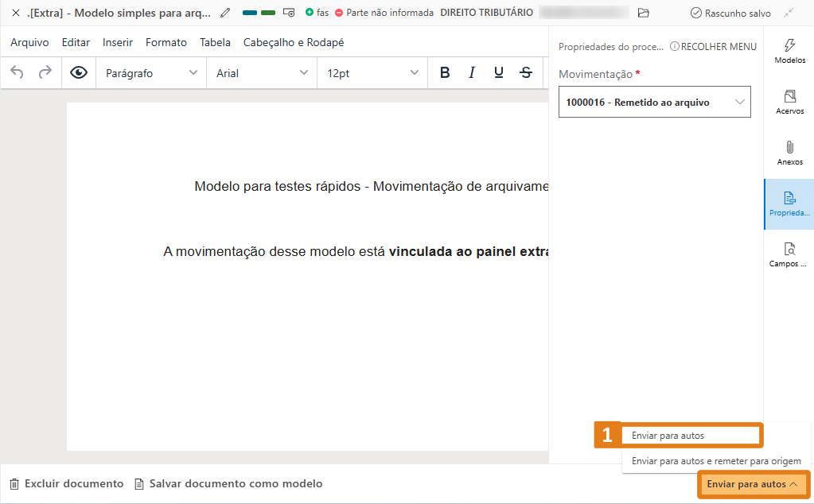
Task: Click Excluir documento
Action: pyautogui.click(x=66, y=483)
